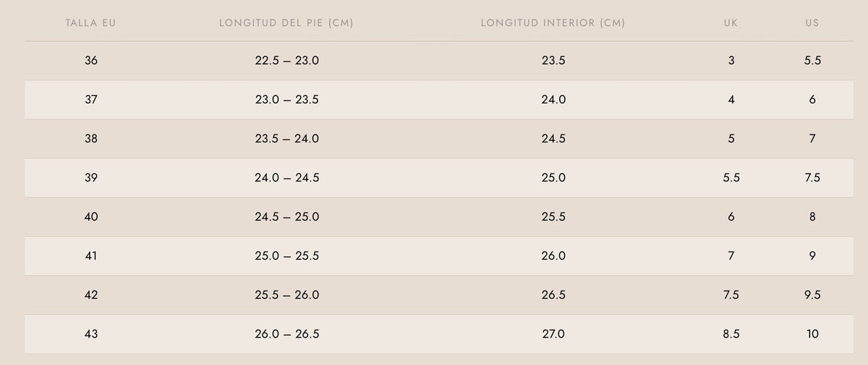Click interior length 25.5 cell
Image resolution: width=868 pixels, height=365 pixels.
pos(553,217)
